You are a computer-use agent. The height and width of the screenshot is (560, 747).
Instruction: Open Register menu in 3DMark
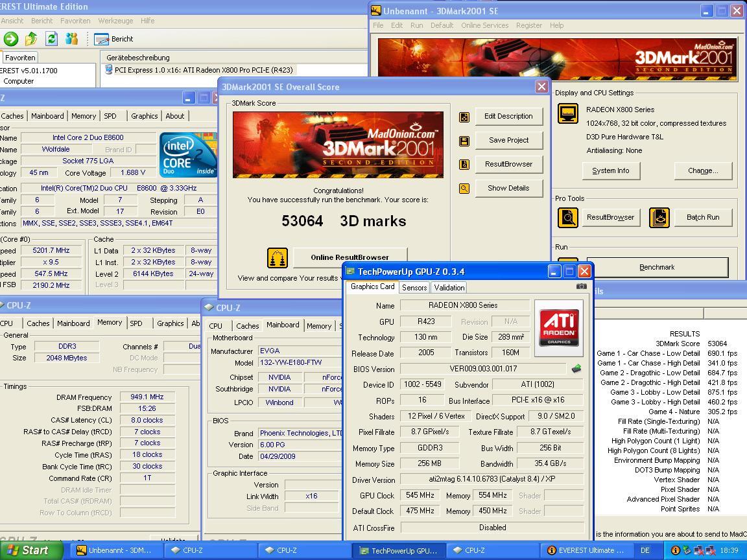coord(529,25)
